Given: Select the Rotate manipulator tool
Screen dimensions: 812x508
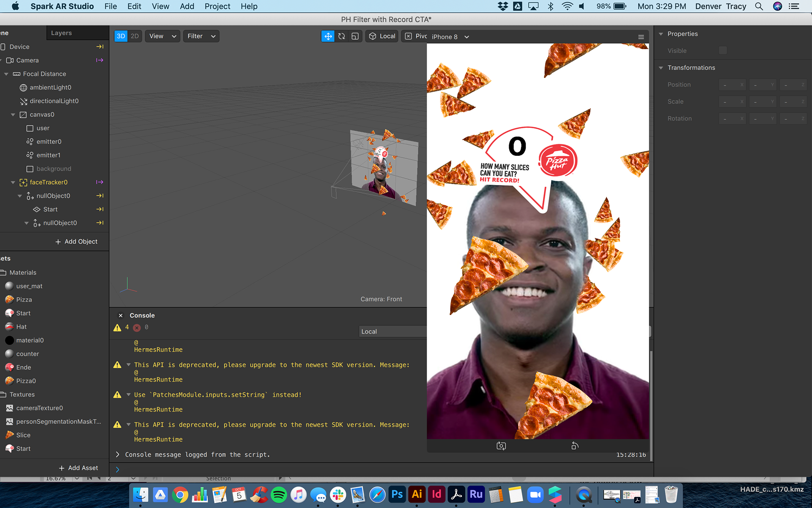Looking at the screenshot, I should pos(342,36).
